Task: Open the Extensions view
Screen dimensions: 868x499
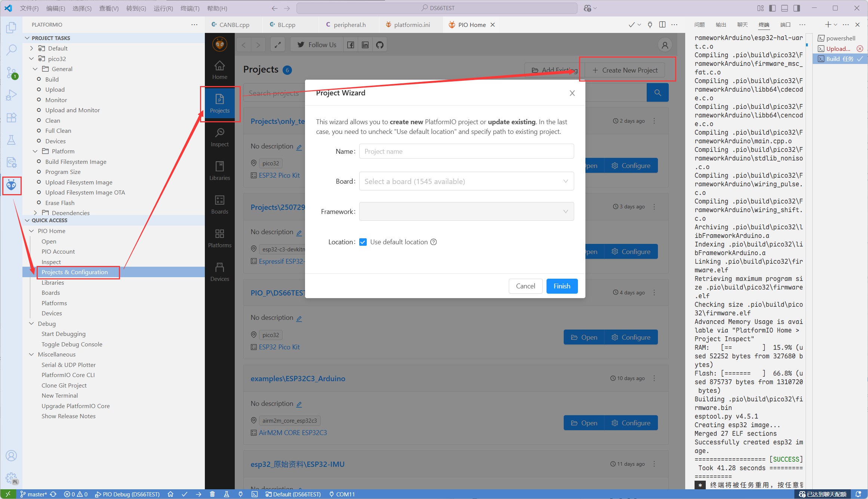Action: coord(11,117)
